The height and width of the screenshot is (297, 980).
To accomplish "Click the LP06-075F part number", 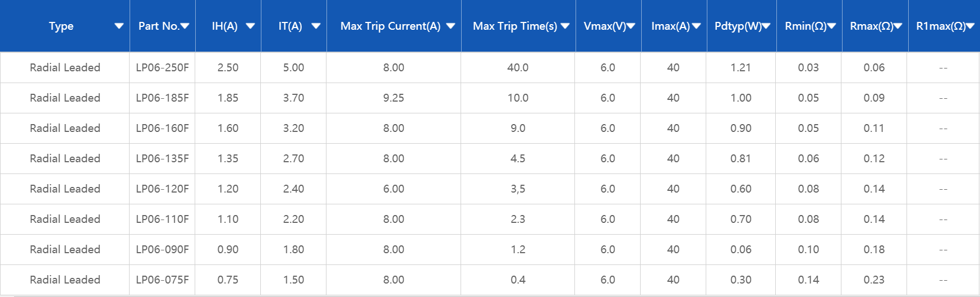I will [162, 280].
